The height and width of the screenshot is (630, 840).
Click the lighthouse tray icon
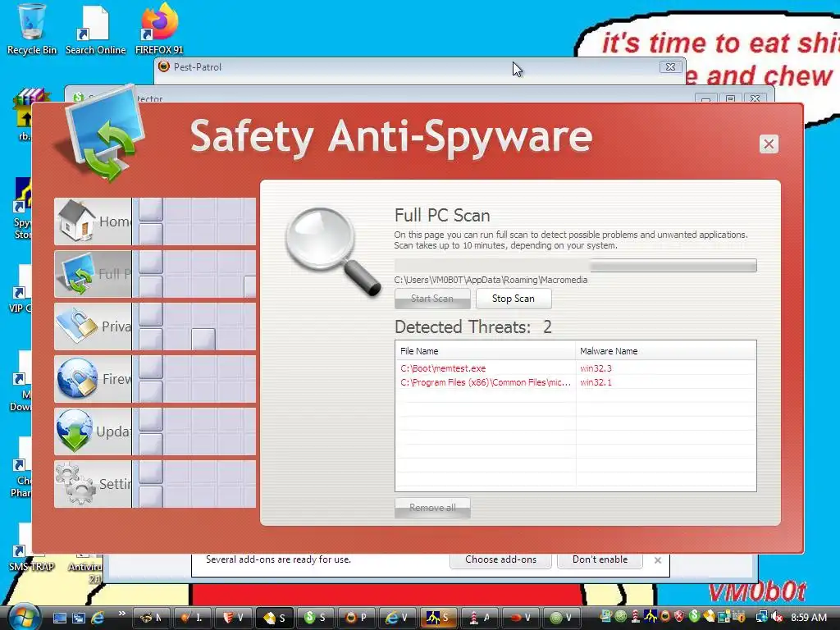[636, 617]
